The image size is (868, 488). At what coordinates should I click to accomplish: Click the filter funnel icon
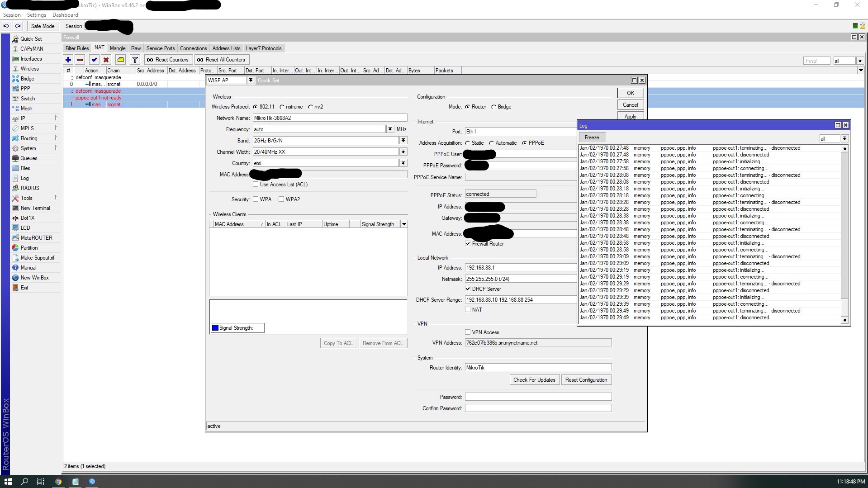[135, 60]
